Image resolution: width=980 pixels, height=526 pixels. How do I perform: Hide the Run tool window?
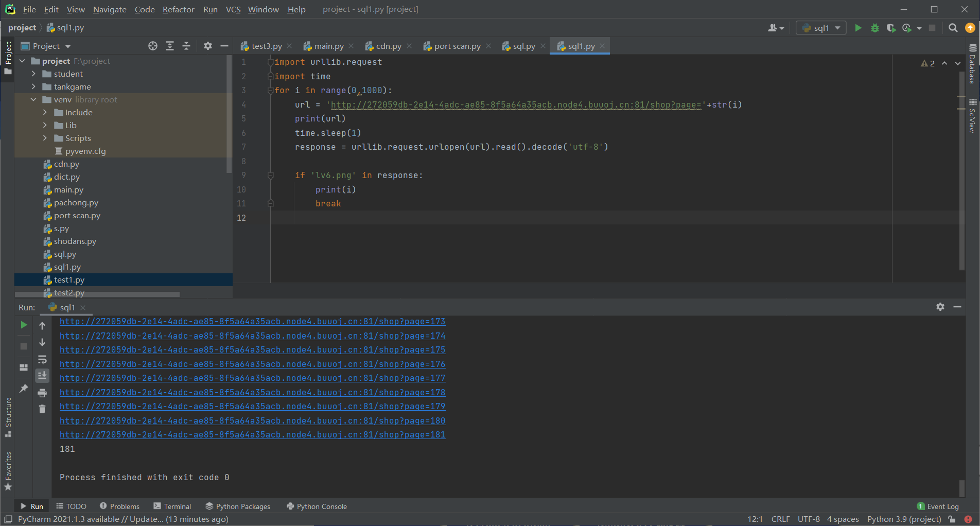[957, 307]
